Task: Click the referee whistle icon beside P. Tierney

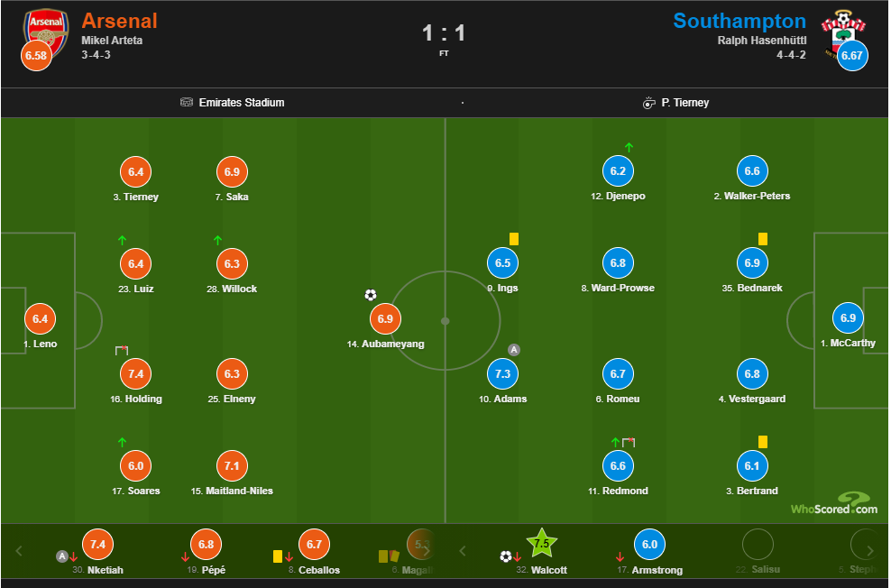Action: tap(649, 103)
